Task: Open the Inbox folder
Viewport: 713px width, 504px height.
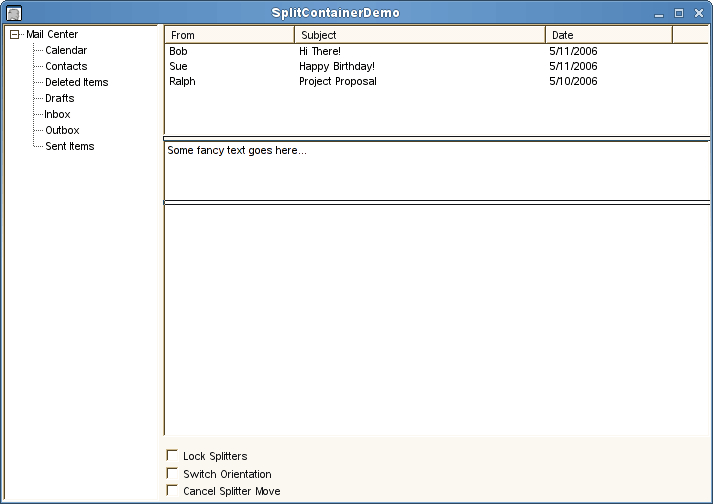Action: tap(57, 114)
